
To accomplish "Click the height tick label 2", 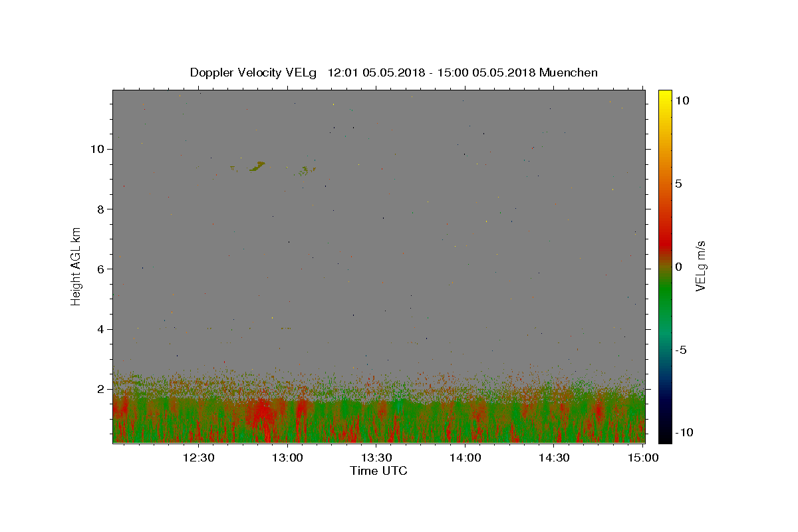I will (x=100, y=389).
